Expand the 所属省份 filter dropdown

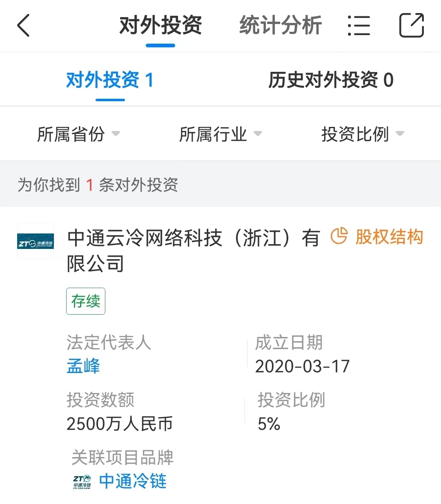pyautogui.click(x=78, y=134)
